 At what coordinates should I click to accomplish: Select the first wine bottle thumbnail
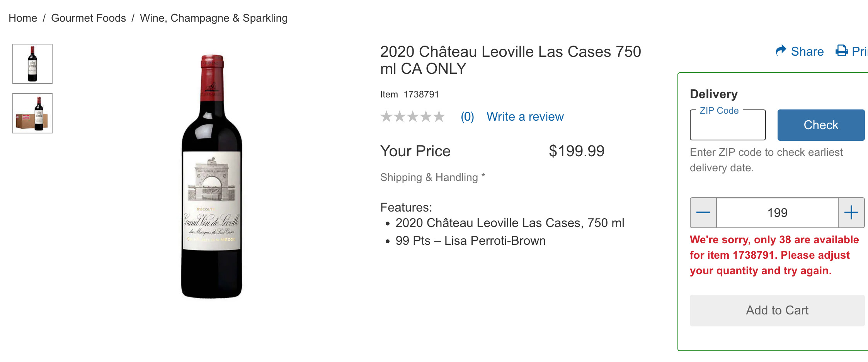pyautogui.click(x=32, y=64)
